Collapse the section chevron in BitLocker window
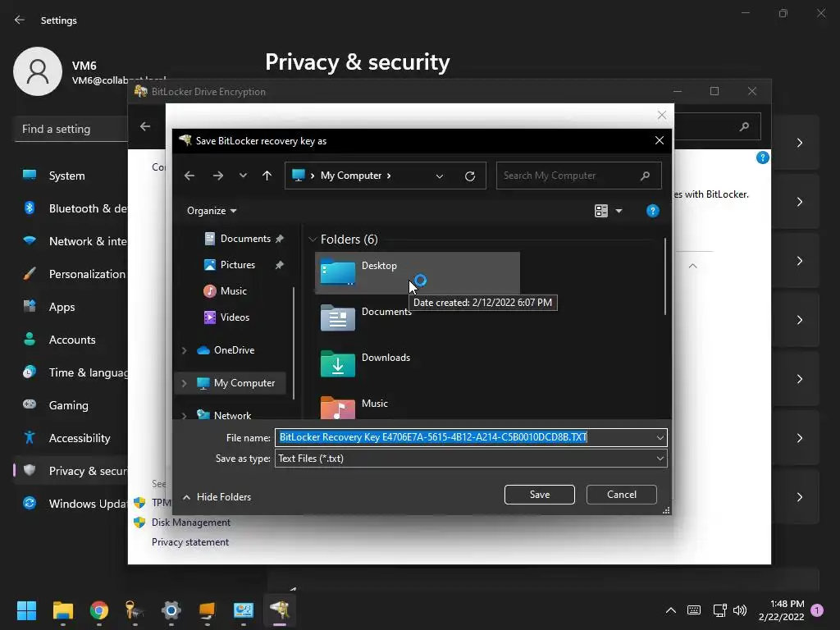 click(692, 266)
